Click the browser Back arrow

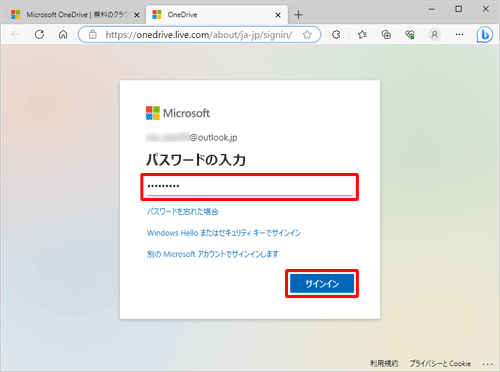(16, 34)
